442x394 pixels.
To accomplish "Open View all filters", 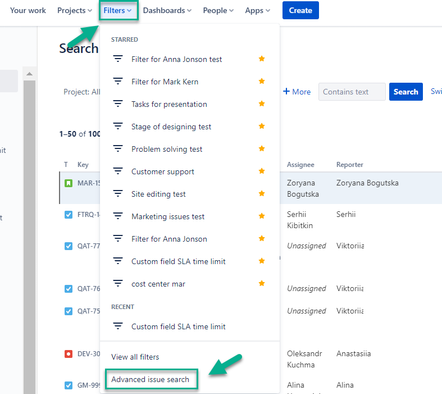I will click(x=135, y=357).
